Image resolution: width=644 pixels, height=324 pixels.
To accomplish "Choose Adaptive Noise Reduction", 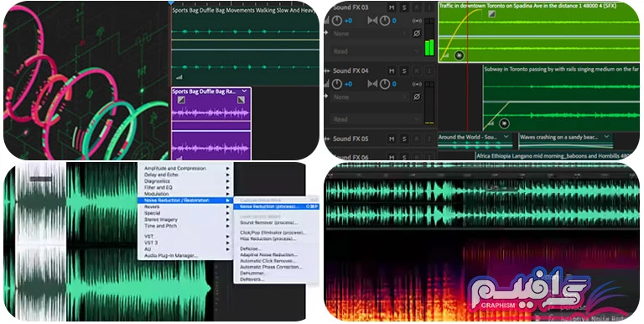I will point(277,254).
